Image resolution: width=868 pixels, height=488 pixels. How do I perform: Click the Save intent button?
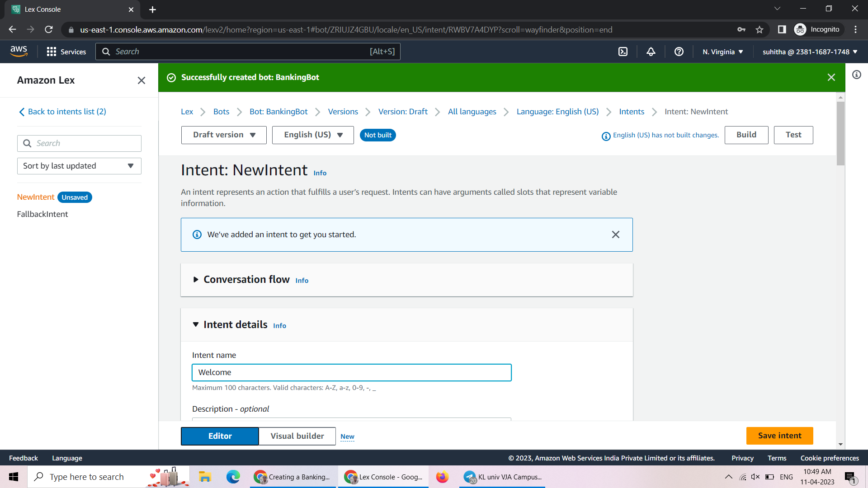click(x=779, y=436)
